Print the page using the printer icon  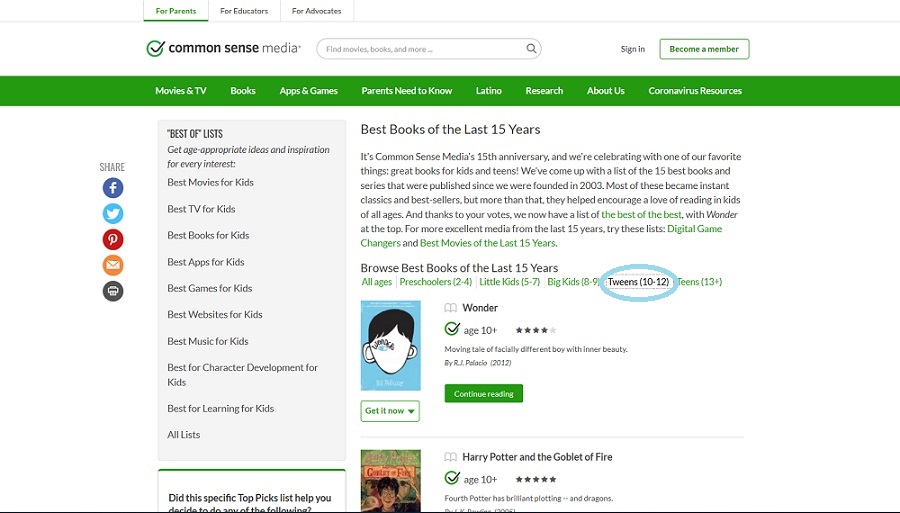pyautogui.click(x=113, y=291)
